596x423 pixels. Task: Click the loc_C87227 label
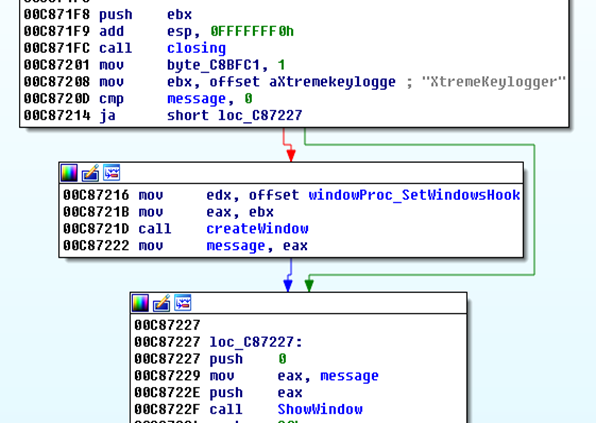pyautogui.click(x=256, y=342)
